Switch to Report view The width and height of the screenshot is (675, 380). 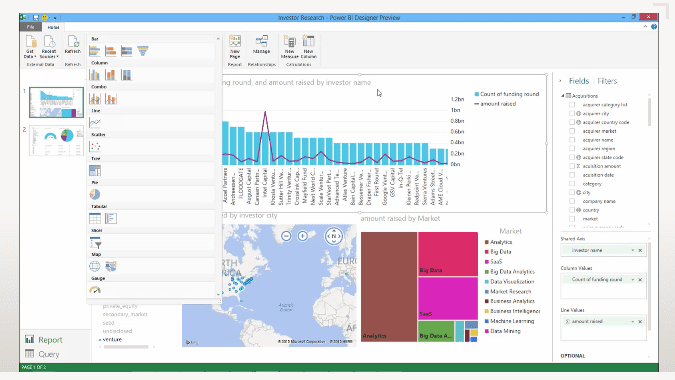click(44, 340)
